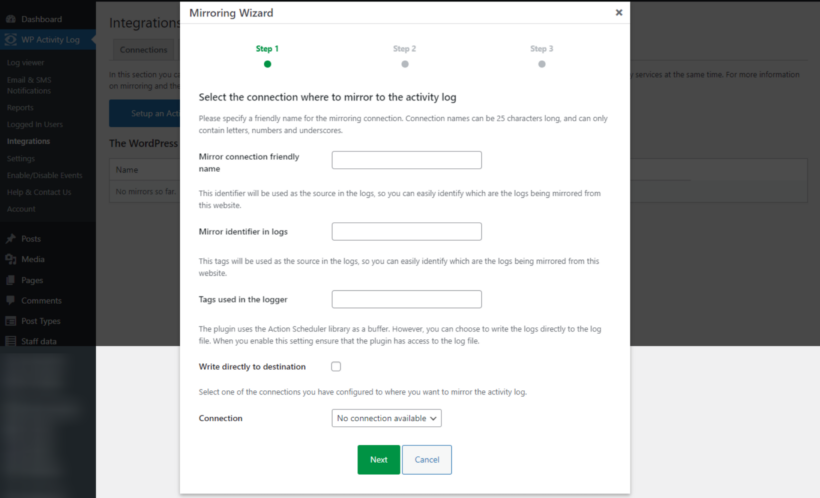Click the Comments bubble icon
The height and width of the screenshot is (498, 820).
(10, 301)
